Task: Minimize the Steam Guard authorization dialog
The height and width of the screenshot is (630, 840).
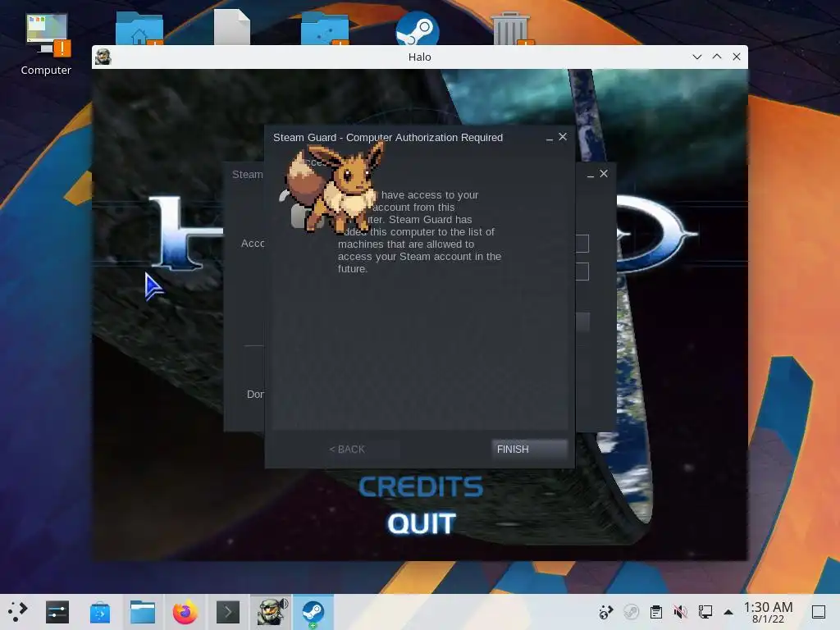Action: tap(549, 138)
